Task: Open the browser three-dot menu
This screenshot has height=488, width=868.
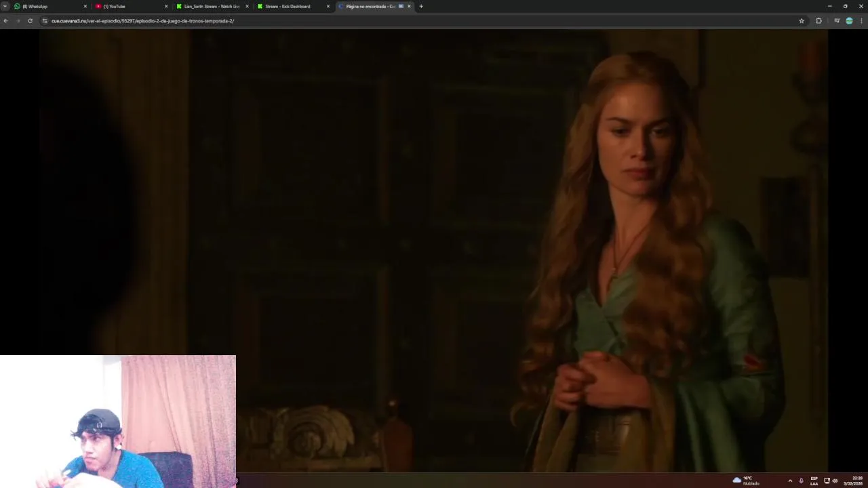Action: coord(862,21)
